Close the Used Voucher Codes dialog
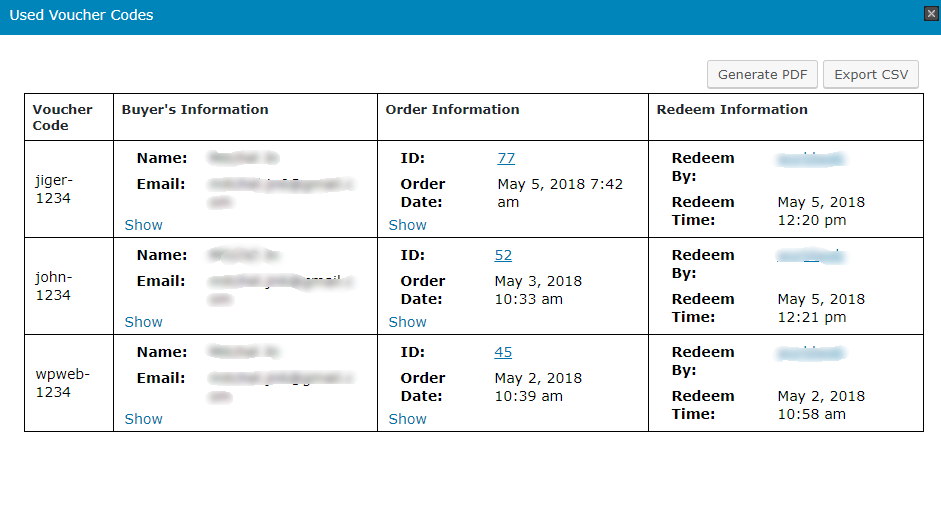This screenshot has width=941, height=532. pyautogui.click(x=931, y=14)
